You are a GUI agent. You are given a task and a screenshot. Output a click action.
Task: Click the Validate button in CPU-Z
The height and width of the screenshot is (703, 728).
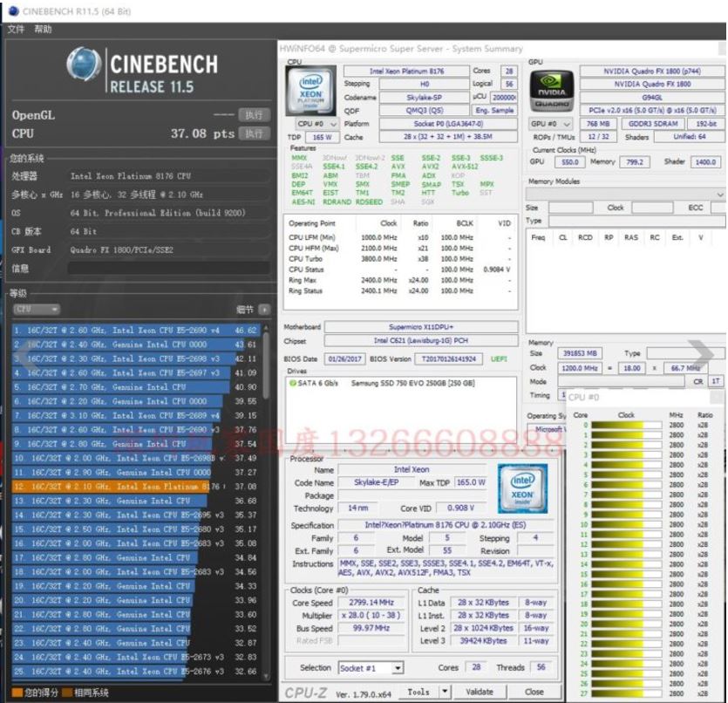pos(479,692)
